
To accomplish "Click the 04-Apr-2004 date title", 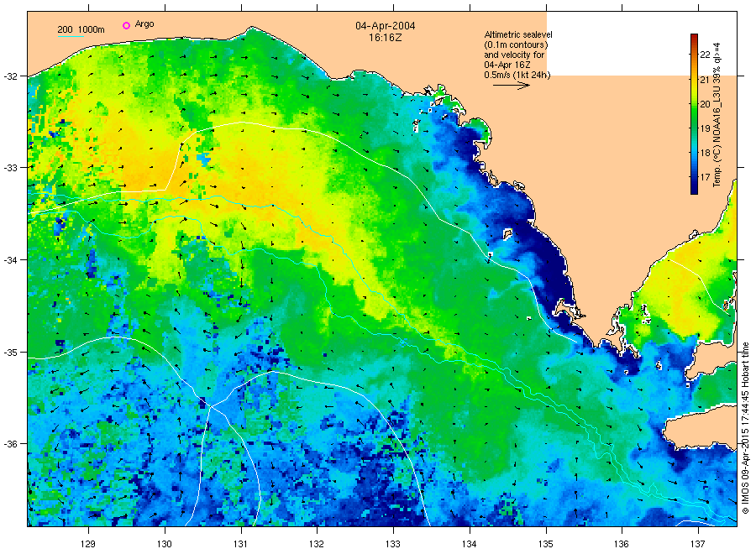I will 386,26.
